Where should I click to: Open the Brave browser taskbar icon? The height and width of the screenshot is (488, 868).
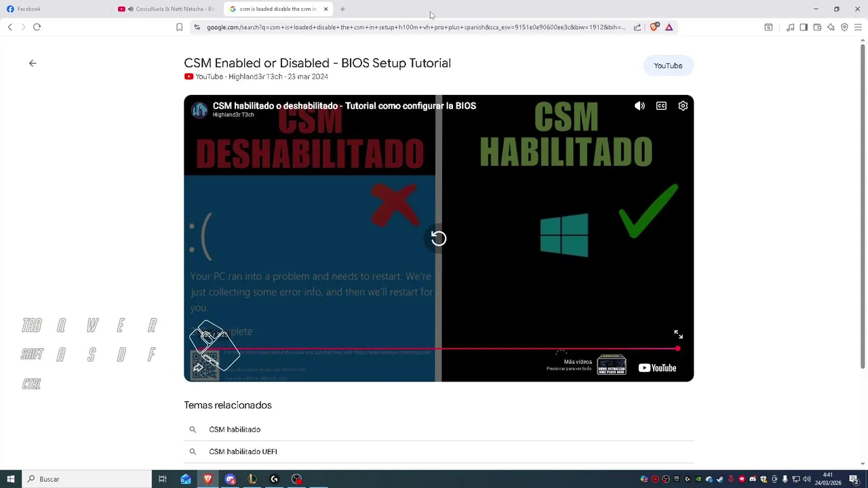click(208, 479)
